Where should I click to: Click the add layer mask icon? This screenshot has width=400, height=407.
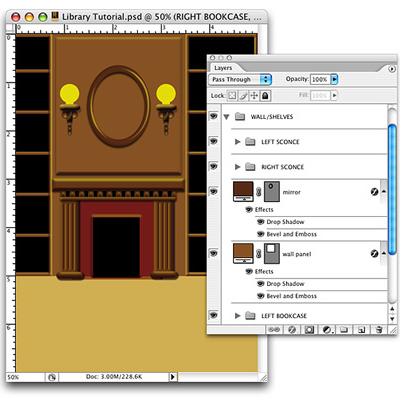[x=309, y=330]
